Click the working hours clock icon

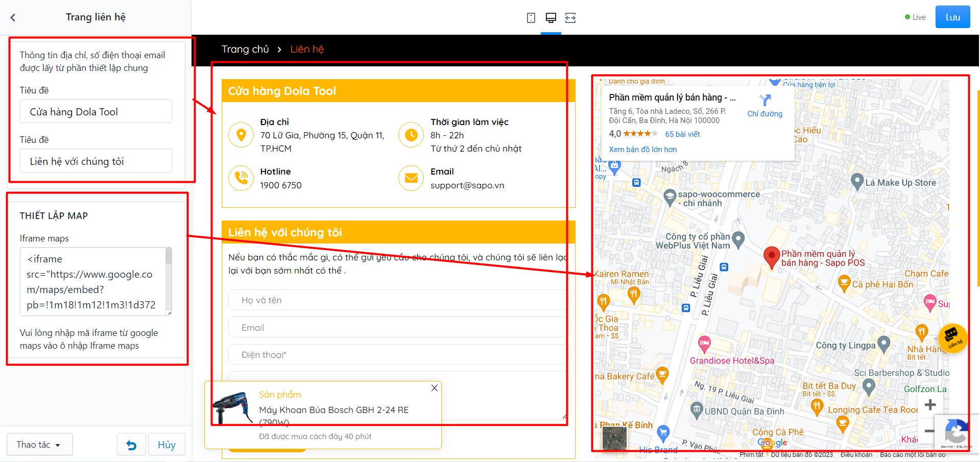(411, 135)
